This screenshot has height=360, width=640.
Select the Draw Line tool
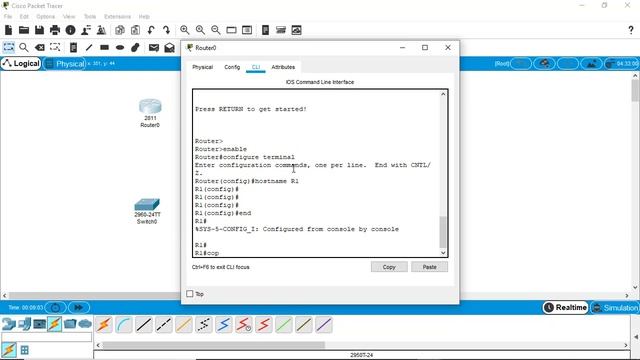89,47
